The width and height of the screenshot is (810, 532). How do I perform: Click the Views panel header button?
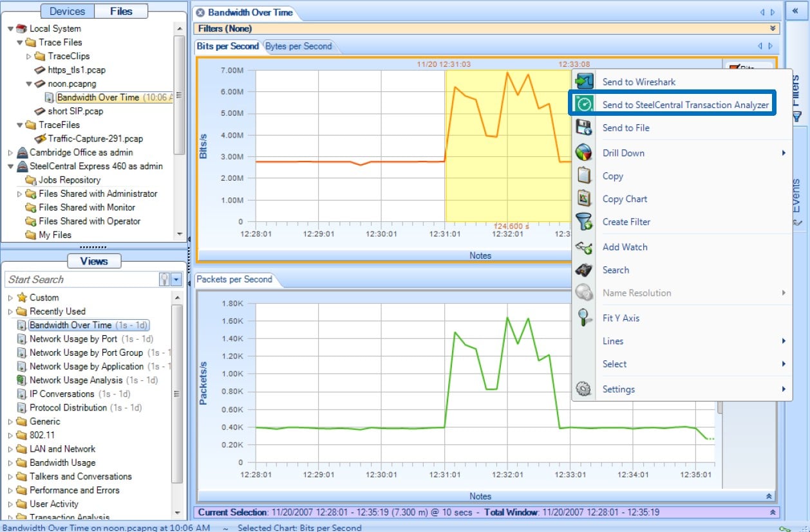pyautogui.click(x=94, y=261)
